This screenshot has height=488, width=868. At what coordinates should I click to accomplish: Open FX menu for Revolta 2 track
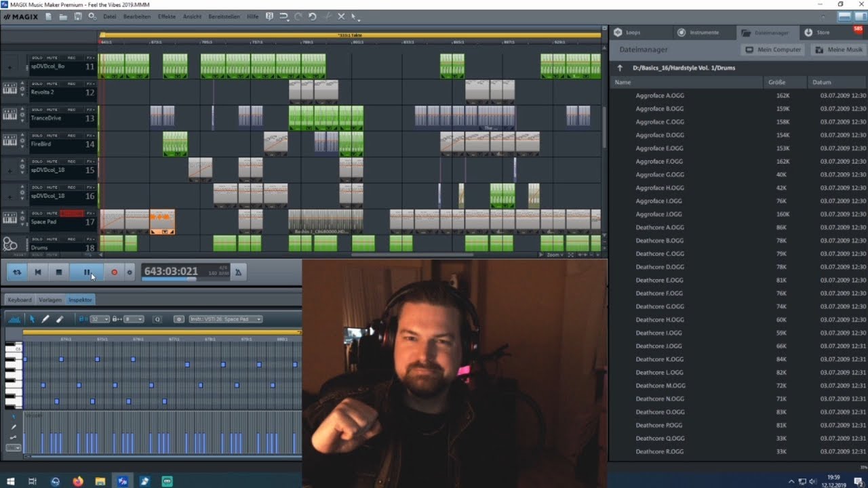pyautogui.click(x=90, y=83)
